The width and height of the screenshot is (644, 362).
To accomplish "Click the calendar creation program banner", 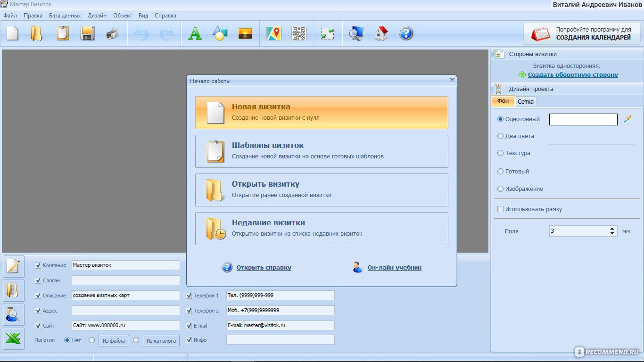I will tap(582, 33).
